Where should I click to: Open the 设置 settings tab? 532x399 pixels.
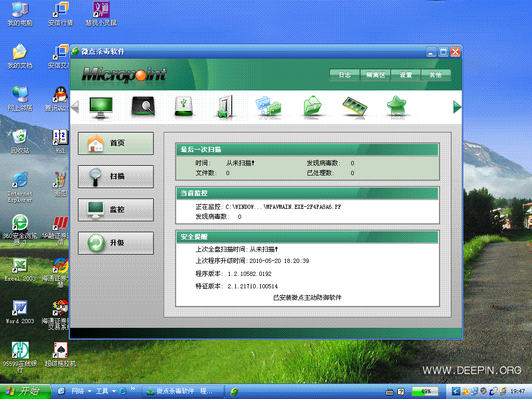(406, 75)
